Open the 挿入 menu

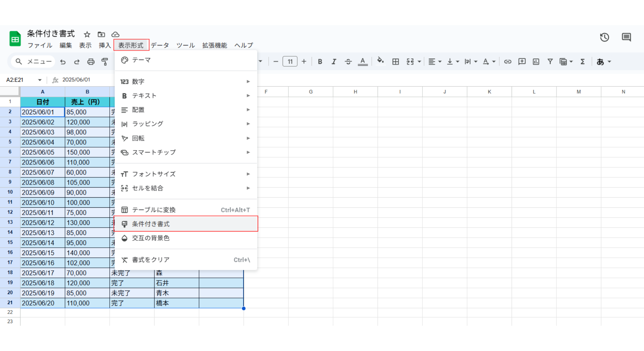[x=105, y=45]
